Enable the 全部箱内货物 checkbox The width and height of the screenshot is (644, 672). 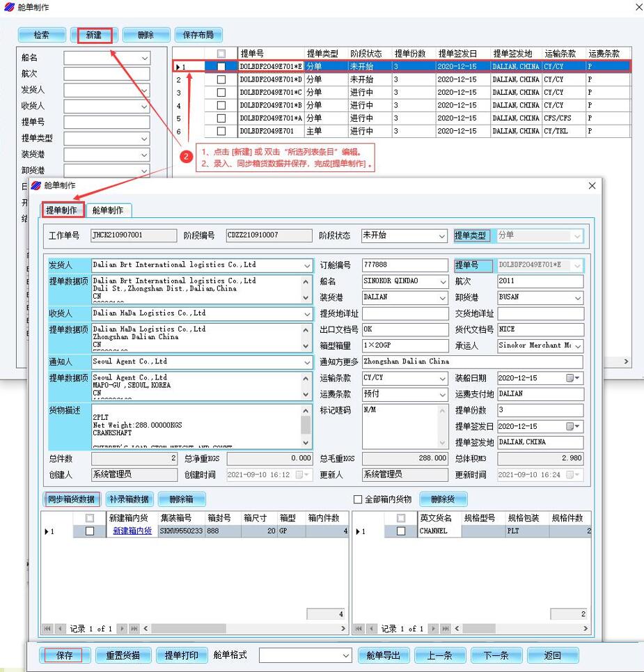(x=359, y=499)
